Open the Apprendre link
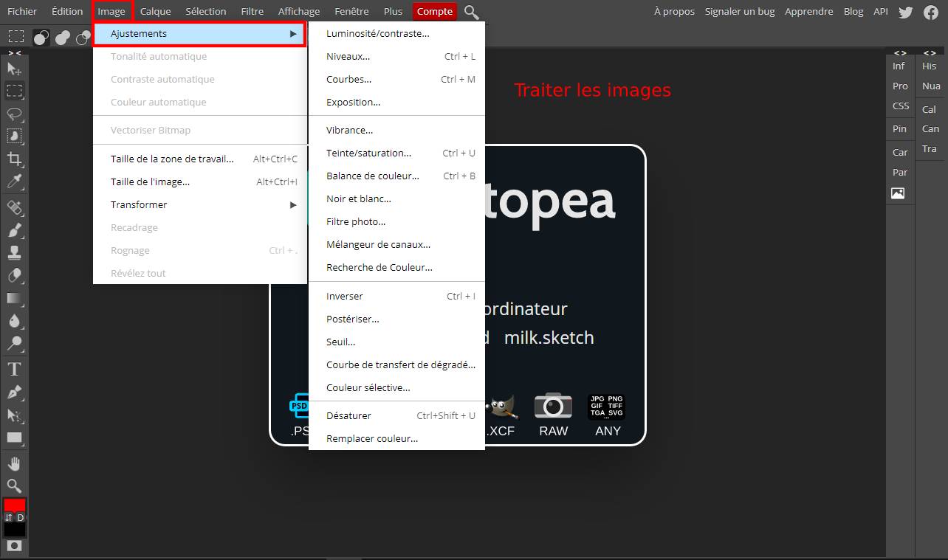The width and height of the screenshot is (948, 560). [x=809, y=11]
